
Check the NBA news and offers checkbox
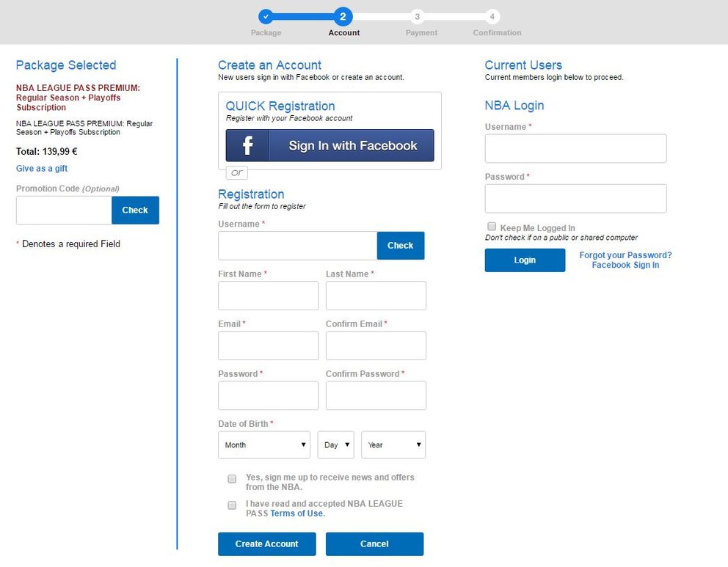232,479
